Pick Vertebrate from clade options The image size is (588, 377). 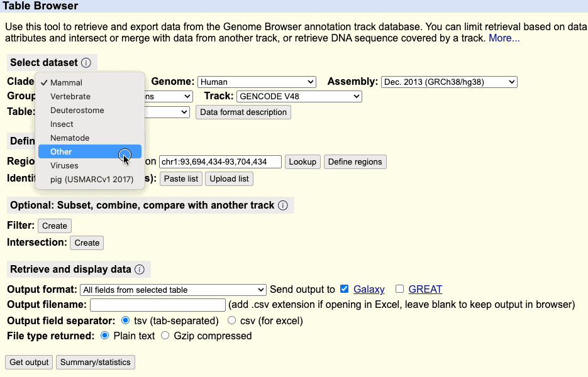pyautogui.click(x=70, y=96)
